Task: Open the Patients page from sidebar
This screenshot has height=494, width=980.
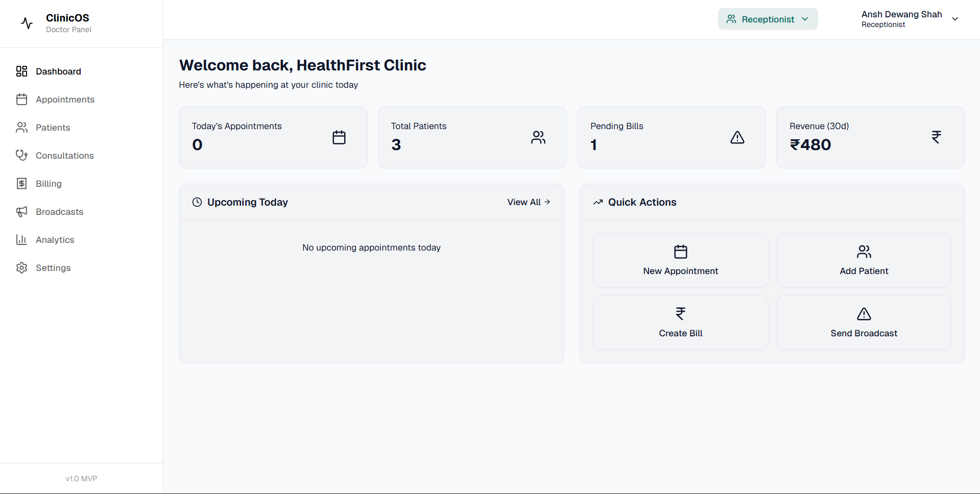Action: click(x=53, y=128)
